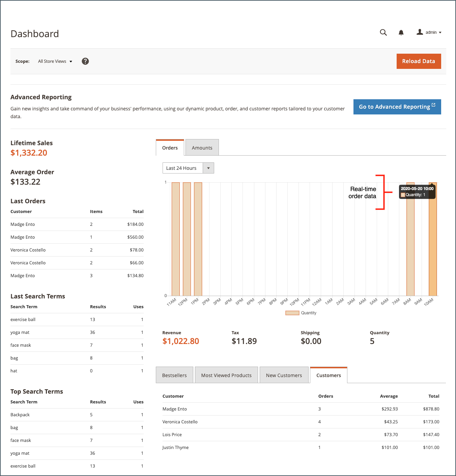
Task: Click the Average Order value $133.22
Action: point(25,182)
